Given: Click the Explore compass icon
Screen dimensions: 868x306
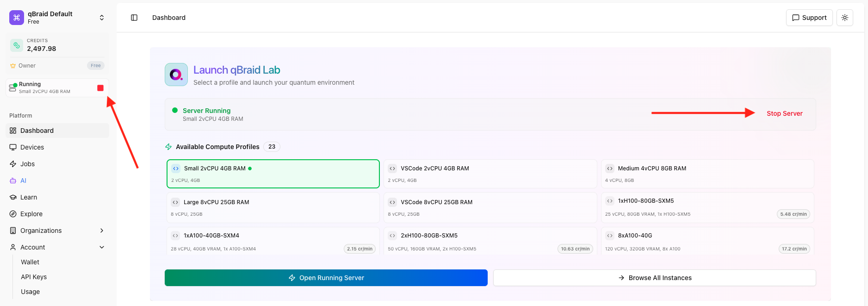Looking at the screenshot, I should coord(13,214).
